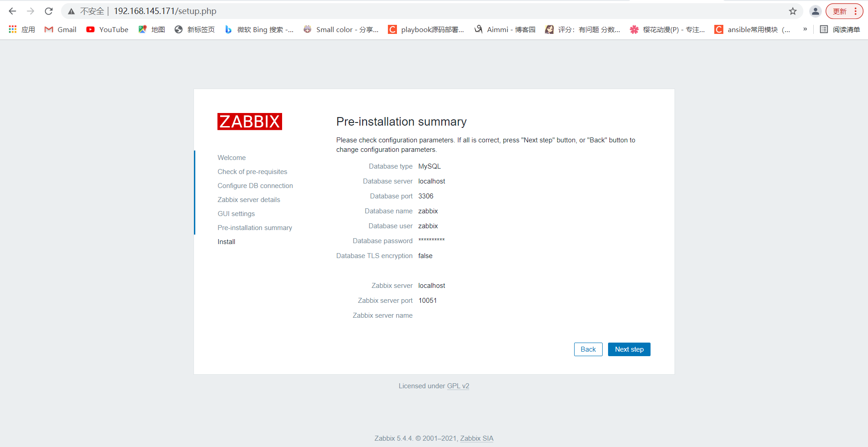Image resolution: width=868 pixels, height=447 pixels.
Task: Click the browser back arrow
Action: coord(12,11)
